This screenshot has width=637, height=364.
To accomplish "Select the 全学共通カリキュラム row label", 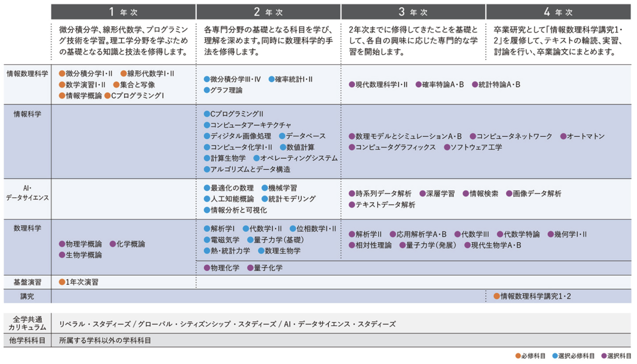I will pos(27,324).
